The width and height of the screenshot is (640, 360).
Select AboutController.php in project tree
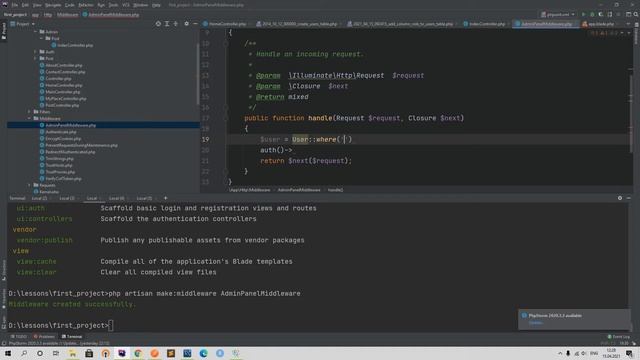(64, 65)
